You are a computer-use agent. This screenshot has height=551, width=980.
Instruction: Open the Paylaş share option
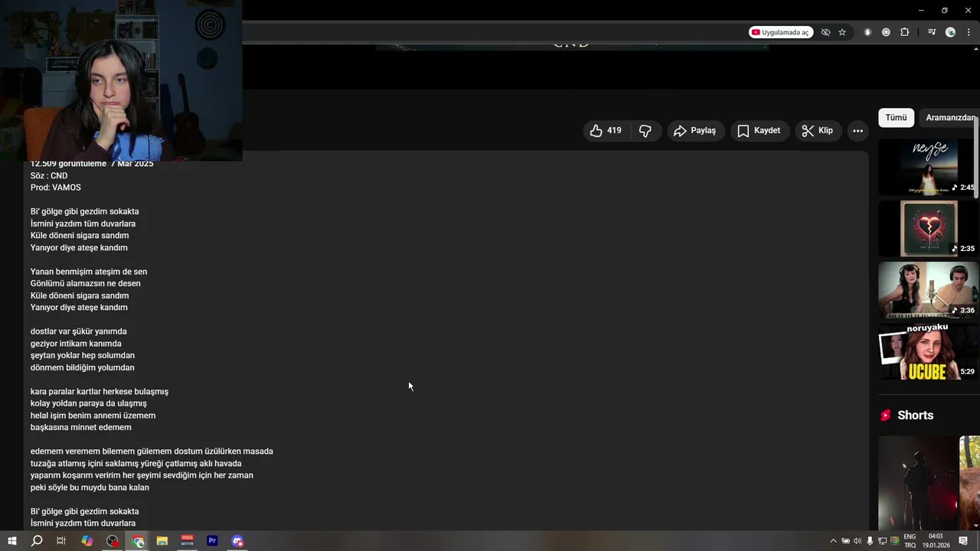[695, 131]
